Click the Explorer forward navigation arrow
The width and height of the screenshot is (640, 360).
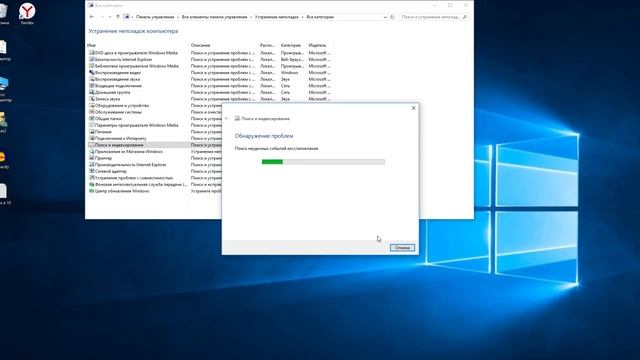[102, 17]
